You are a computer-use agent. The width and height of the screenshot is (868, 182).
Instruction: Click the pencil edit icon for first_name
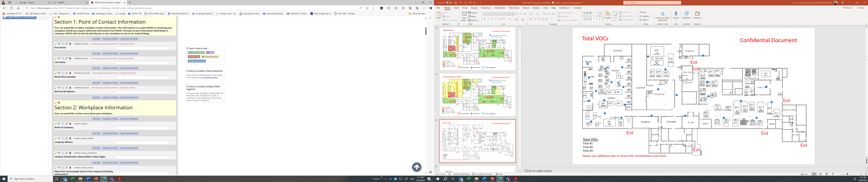tap(56, 44)
